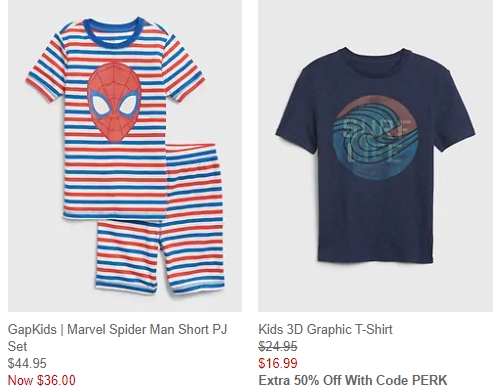
Task: Click the crew neckline of the navy T-shirt
Action: [375, 55]
